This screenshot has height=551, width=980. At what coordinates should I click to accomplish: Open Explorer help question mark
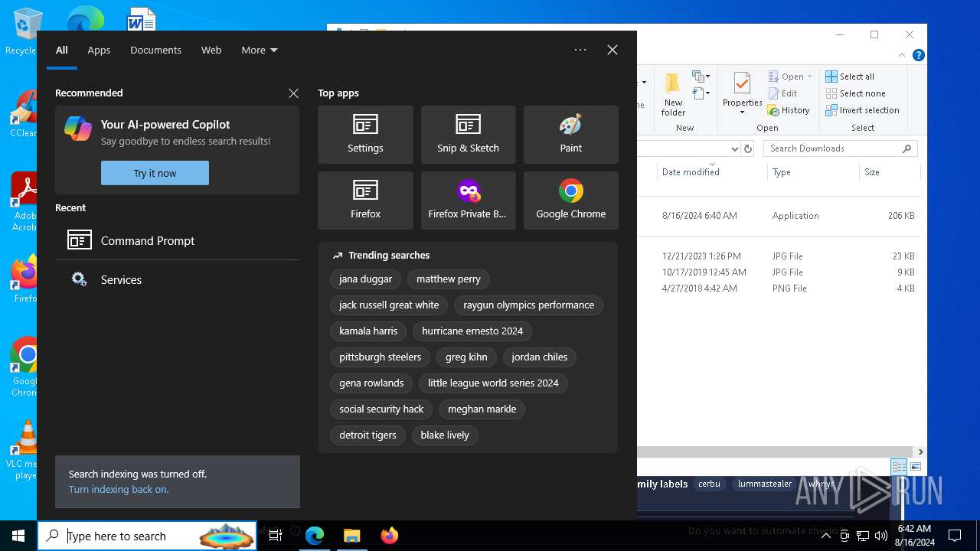click(919, 55)
